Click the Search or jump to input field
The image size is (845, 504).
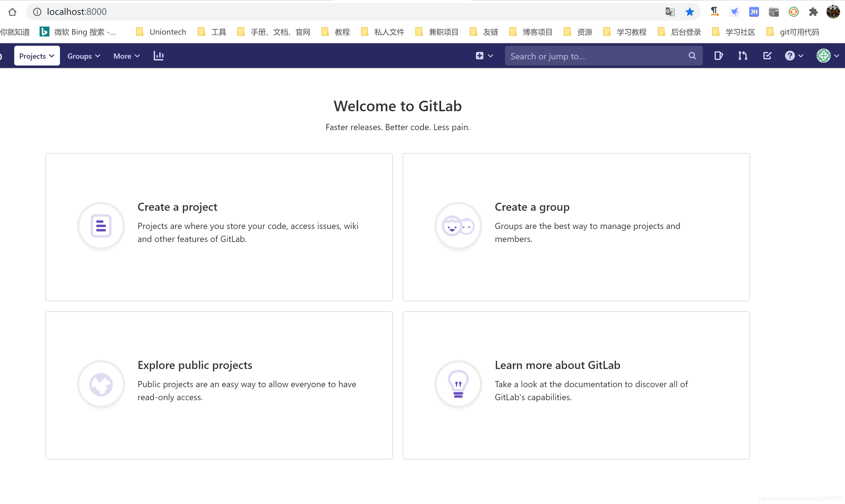coord(598,56)
